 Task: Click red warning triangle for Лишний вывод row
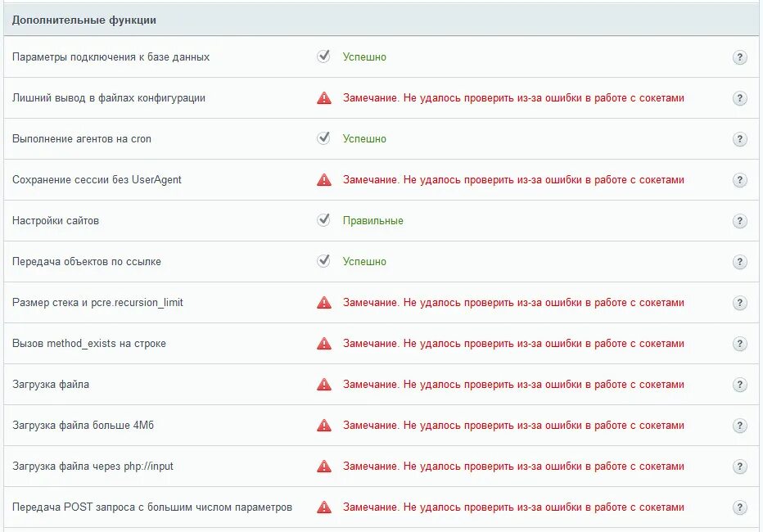[324, 98]
